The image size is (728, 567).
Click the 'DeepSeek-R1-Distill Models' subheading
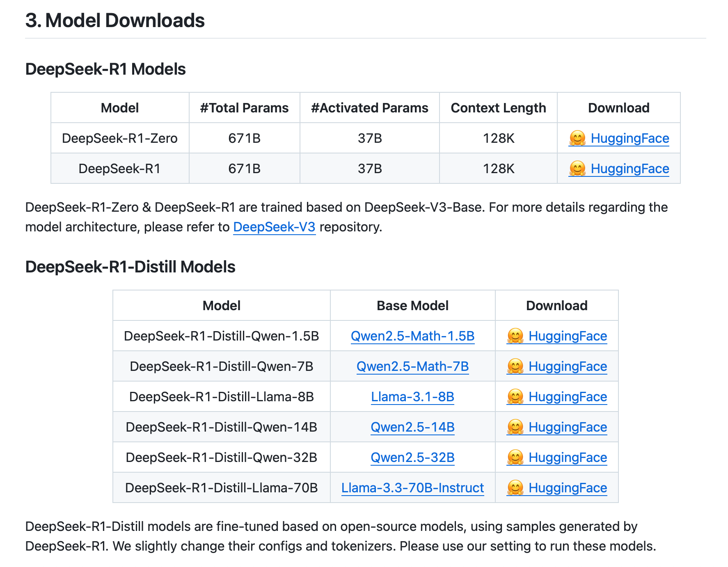[130, 267]
